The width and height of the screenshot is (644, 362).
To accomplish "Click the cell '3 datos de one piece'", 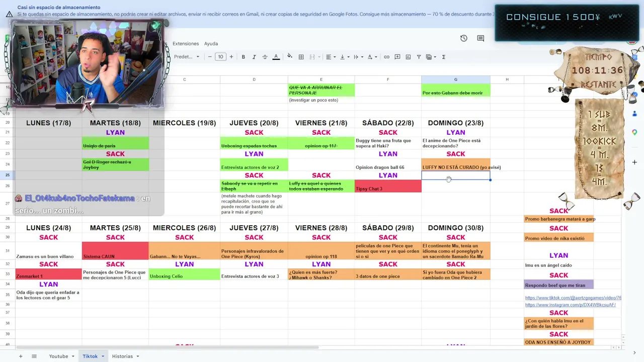I will coord(388,275).
